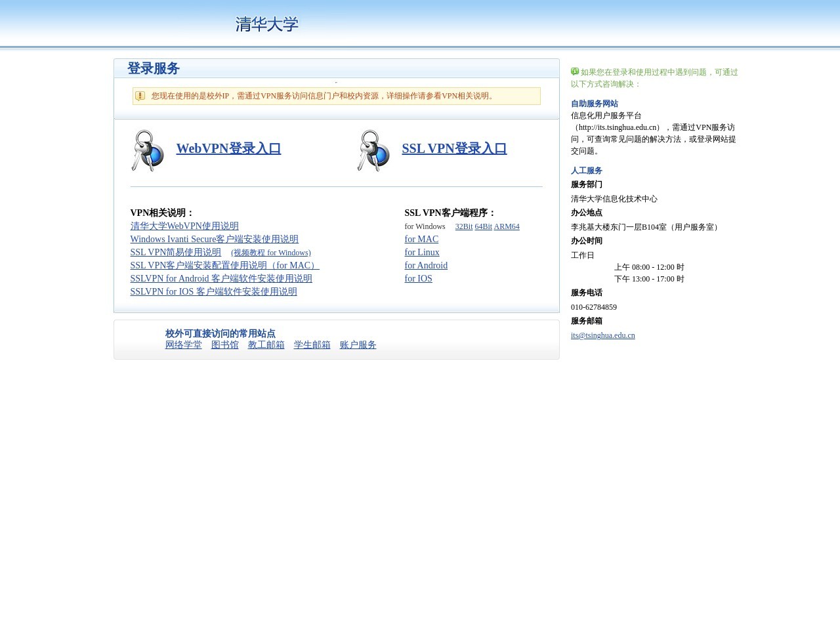Click the 校外可直接访问的常用站点 heading
840x630 pixels.
pos(220,333)
